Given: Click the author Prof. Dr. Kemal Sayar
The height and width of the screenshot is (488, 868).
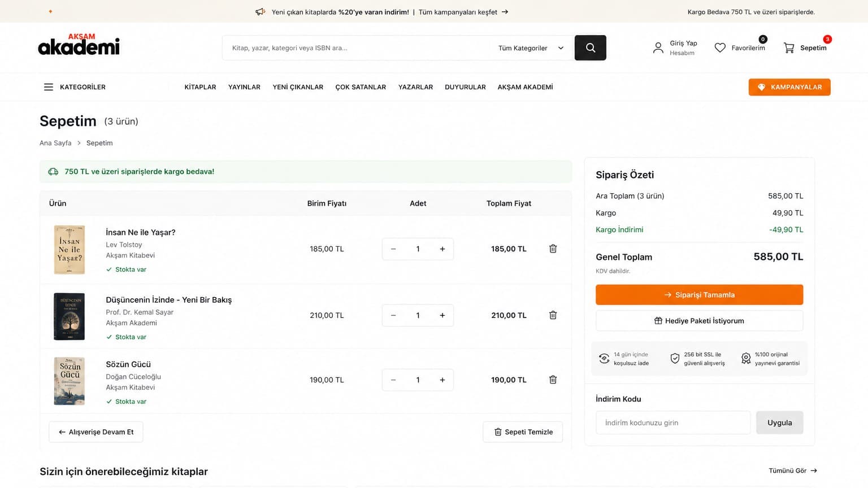Looking at the screenshot, I should coord(140,312).
